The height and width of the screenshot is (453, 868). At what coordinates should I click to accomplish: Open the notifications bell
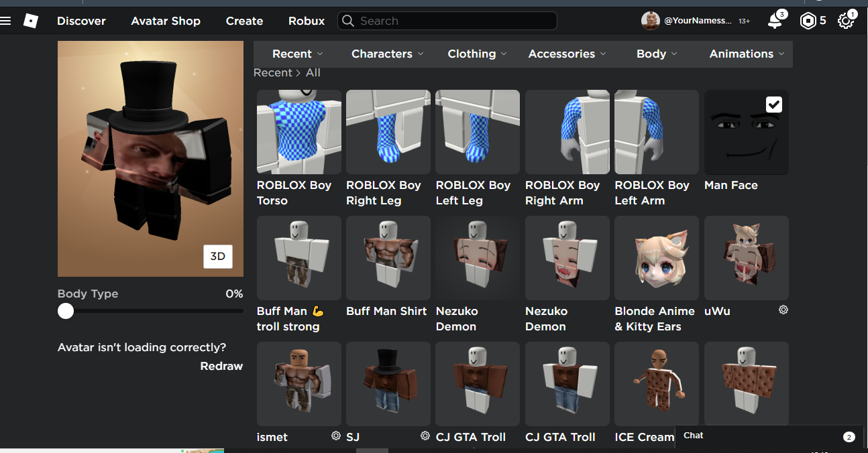click(775, 21)
